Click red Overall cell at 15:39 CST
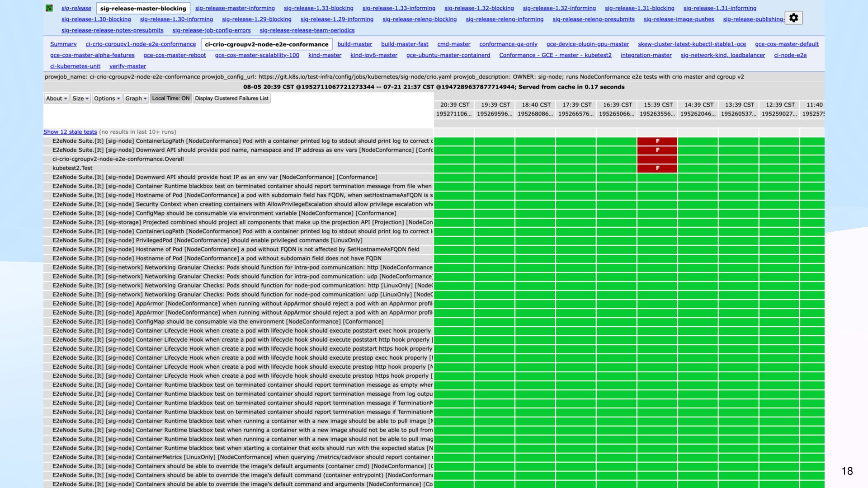Image resolution: width=868 pixels, height=488 pixels. pyautogui.click(x=657, y=159)
